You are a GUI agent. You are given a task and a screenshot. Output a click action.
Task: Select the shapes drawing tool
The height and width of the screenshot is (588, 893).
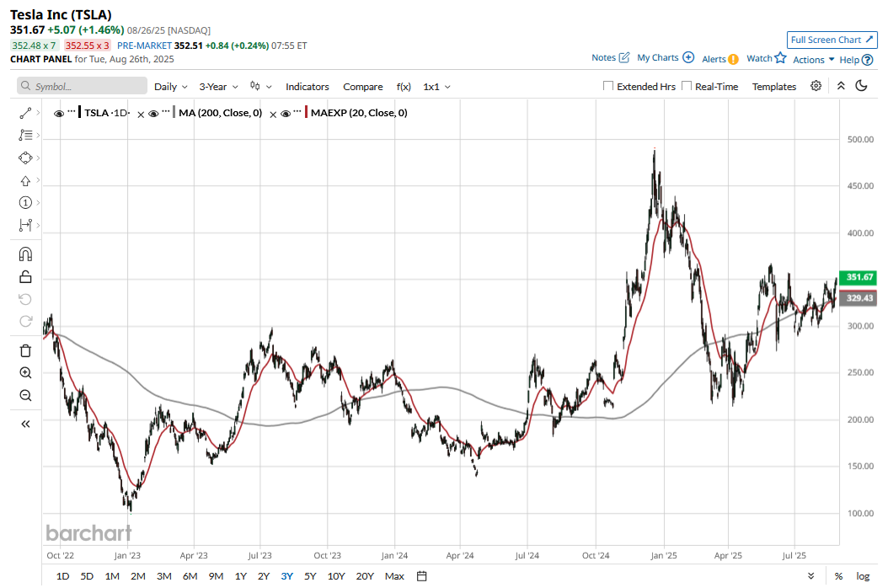click(x=25, y=158)
